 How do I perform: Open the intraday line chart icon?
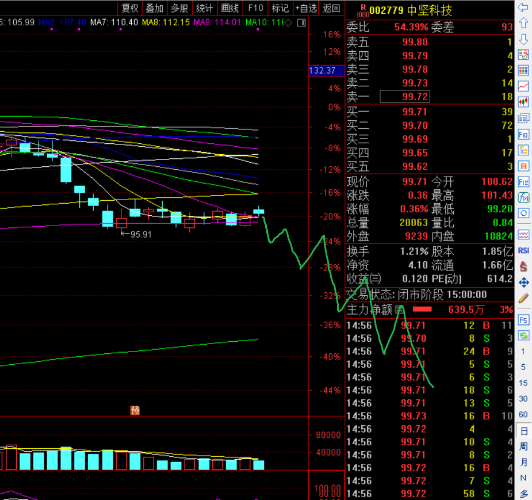click(523, 86)
